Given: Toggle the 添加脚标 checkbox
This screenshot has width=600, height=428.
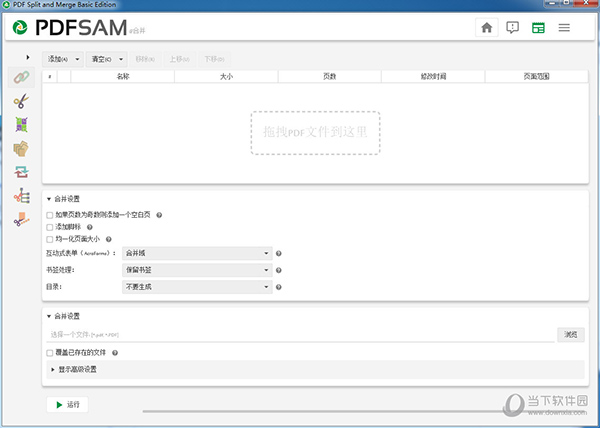Looking at the screenshot, I should pyautogui.click(x=49, y=228).
